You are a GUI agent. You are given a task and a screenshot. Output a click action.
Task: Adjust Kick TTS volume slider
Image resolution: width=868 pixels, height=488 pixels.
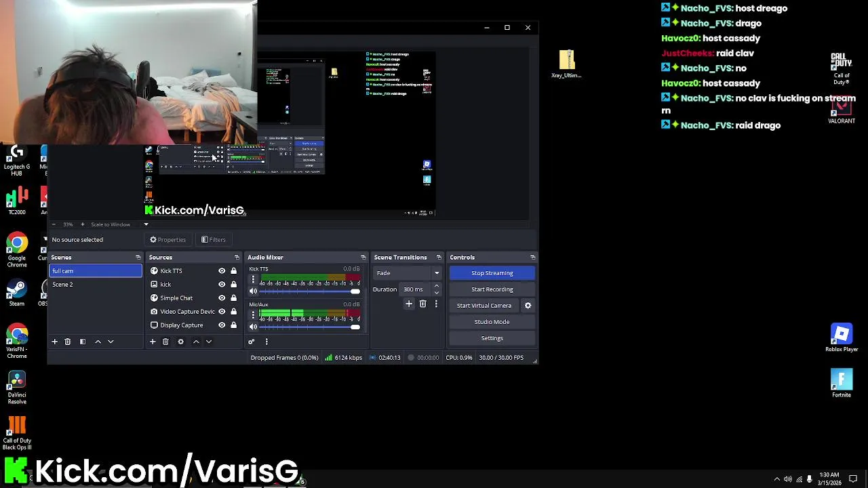[x=309, y=291]
